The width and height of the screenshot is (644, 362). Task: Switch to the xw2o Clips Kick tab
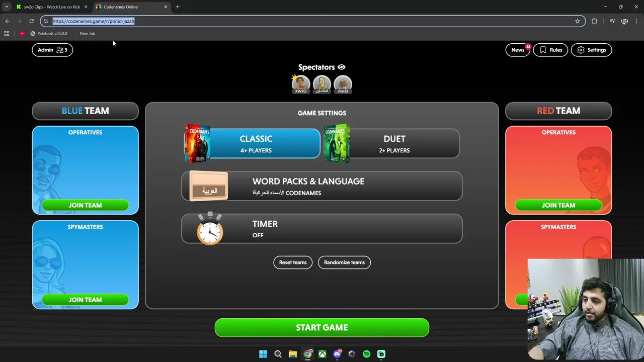[x=51, y=7]
